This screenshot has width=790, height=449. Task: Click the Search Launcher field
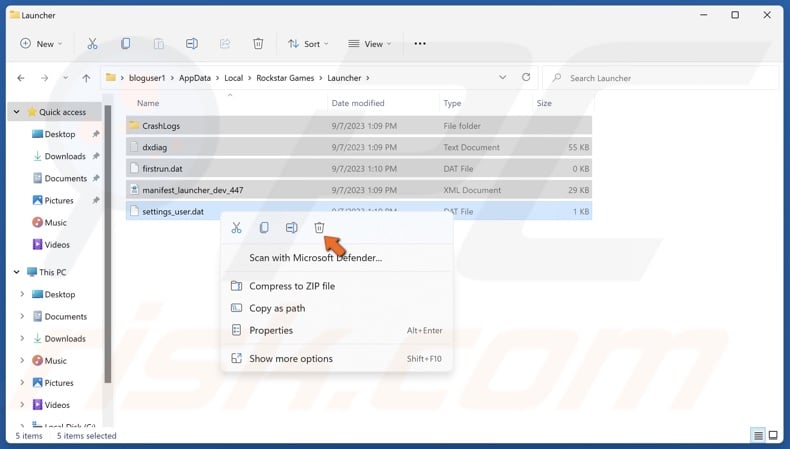[x=660, y=78]
